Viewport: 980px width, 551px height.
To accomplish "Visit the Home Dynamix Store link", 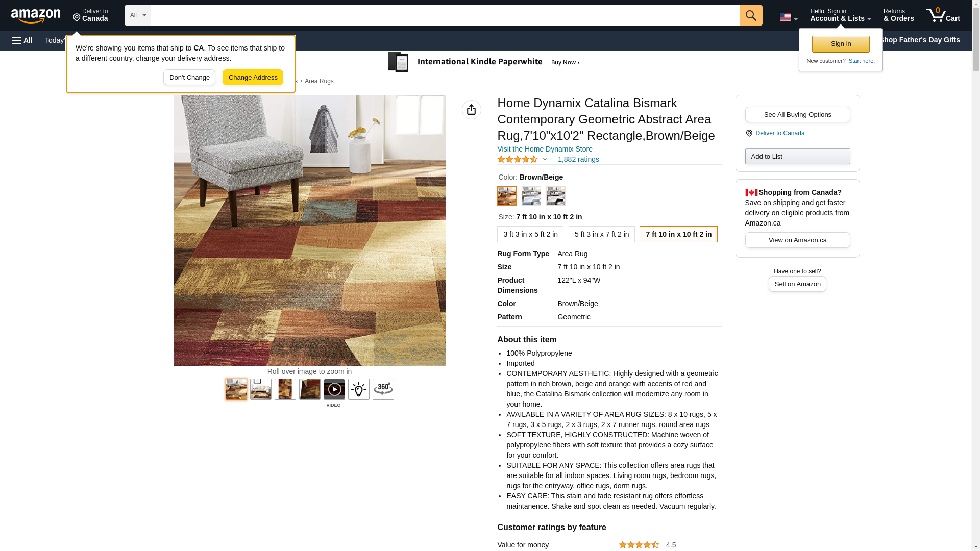I will 545,149.
